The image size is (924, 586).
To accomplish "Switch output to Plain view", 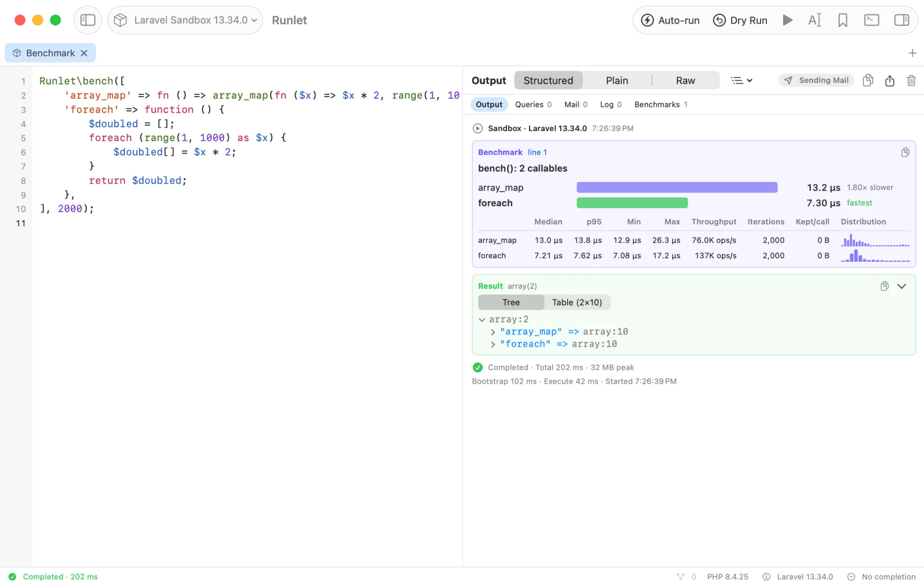I will 617,80.
